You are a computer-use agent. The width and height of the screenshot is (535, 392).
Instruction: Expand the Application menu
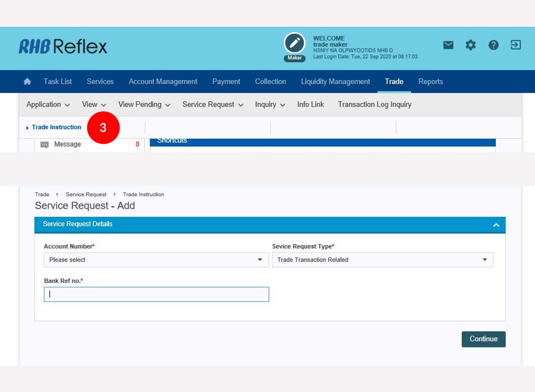click(x=48, y=105)
